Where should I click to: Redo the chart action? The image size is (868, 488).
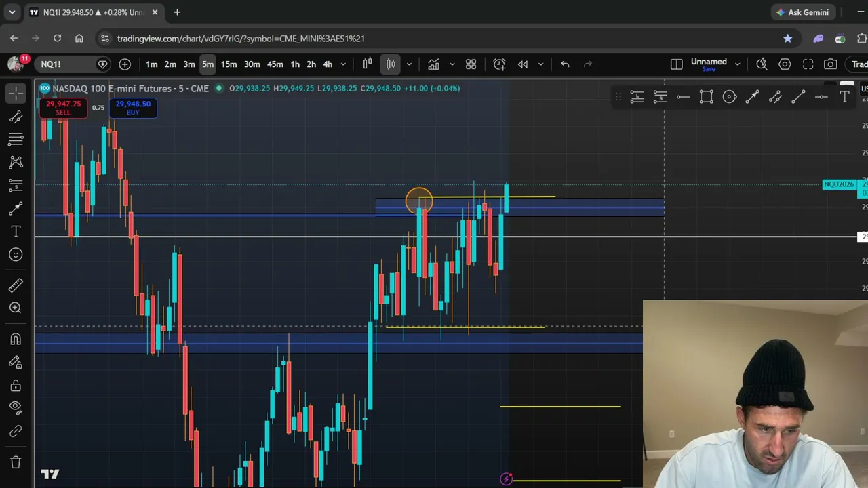coord(588,64)
